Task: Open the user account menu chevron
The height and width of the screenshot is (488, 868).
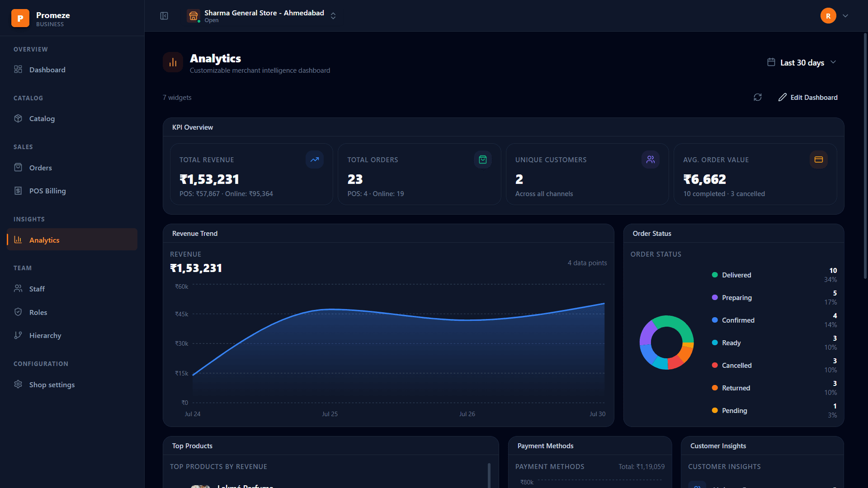Action: tap(845, 16)
